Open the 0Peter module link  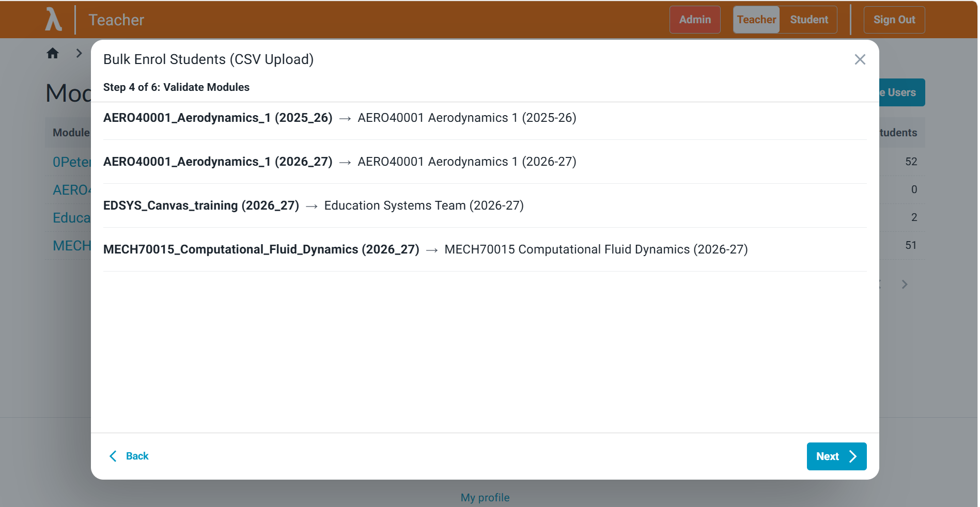[72, 162]
